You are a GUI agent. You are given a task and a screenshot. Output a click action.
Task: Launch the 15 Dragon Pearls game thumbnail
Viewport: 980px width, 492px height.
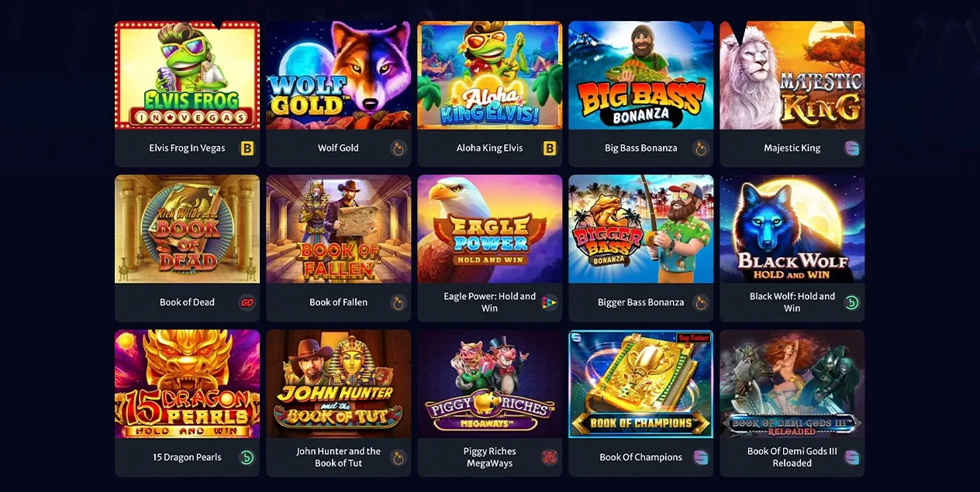click(188, 384)
